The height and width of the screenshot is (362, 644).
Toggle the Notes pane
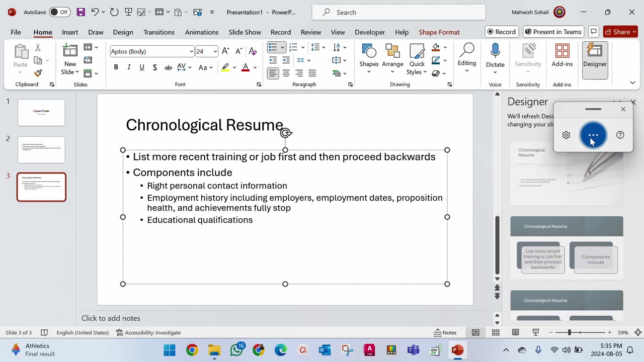point(445,332)
